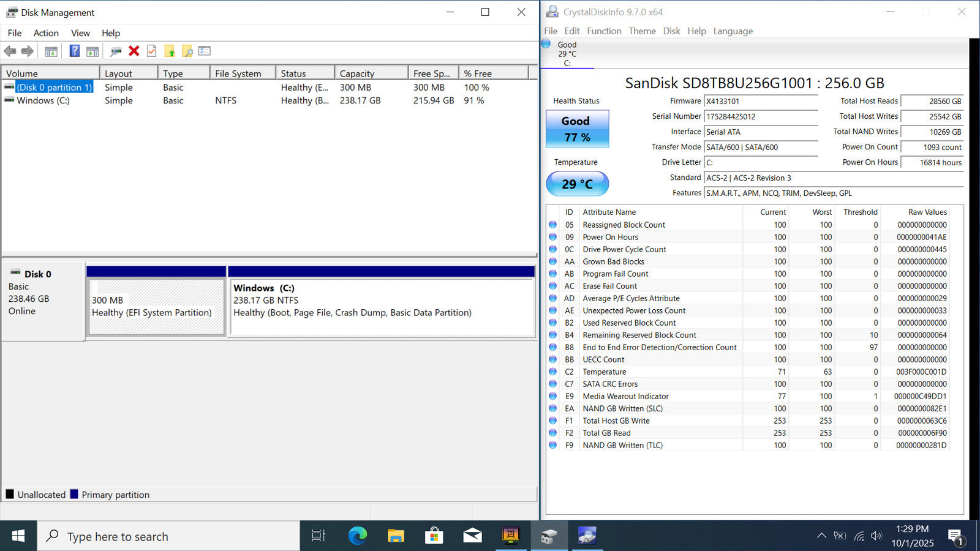Select the Windows (C:) partition block
The width and height of the screenshot is (980, 551).
[x=382, y=307]
